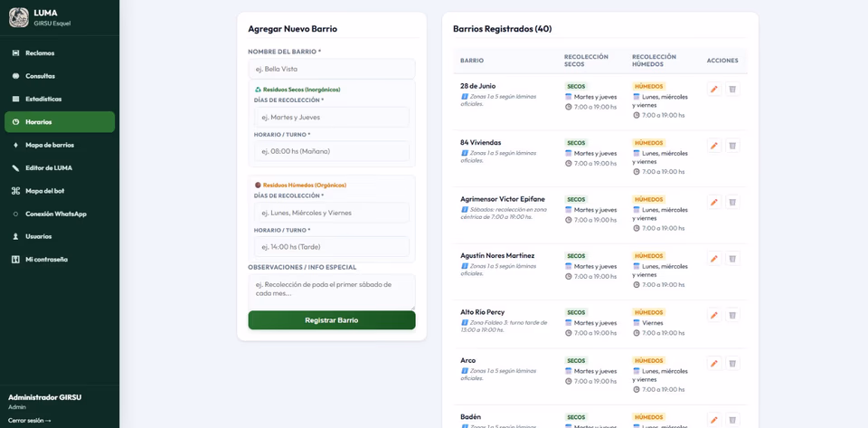This screenshot has height=428, width=868.
Task: Edit the Alto Río Percy entry
Action: coord(714,315)
